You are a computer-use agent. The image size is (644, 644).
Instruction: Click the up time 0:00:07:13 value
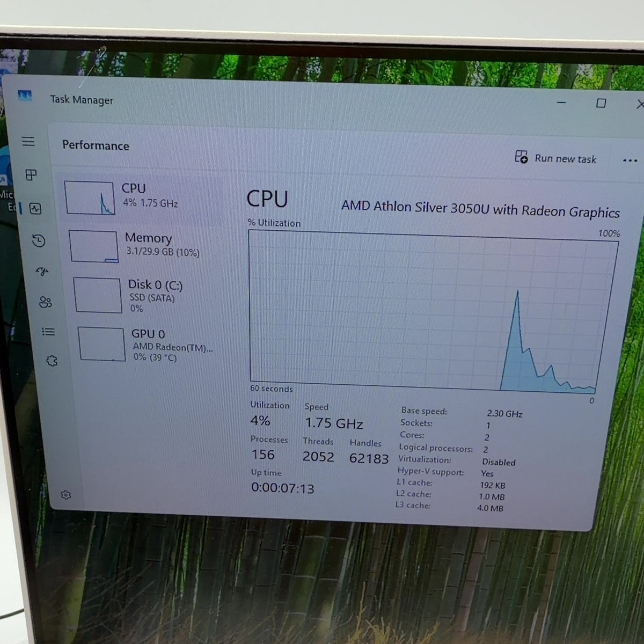(283, 488)
